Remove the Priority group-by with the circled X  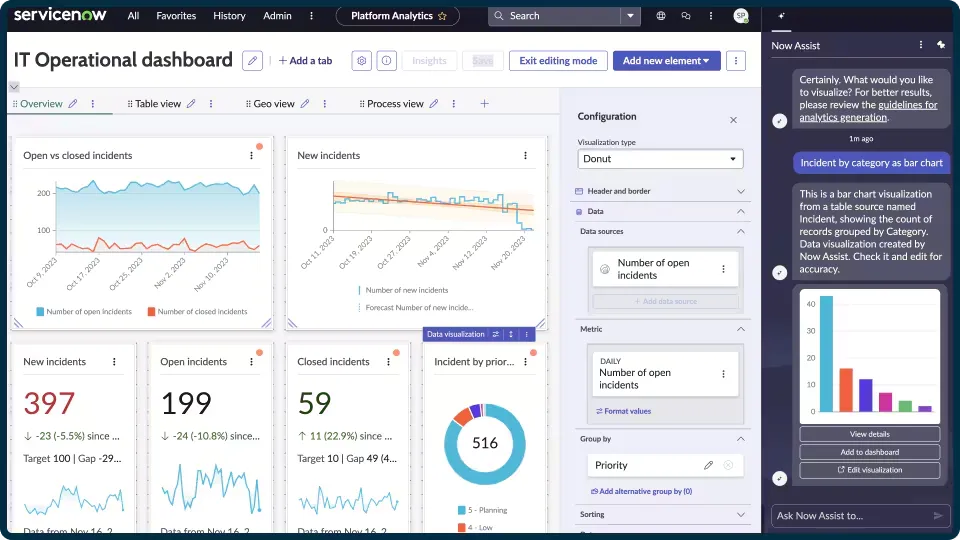pos(728,465)
